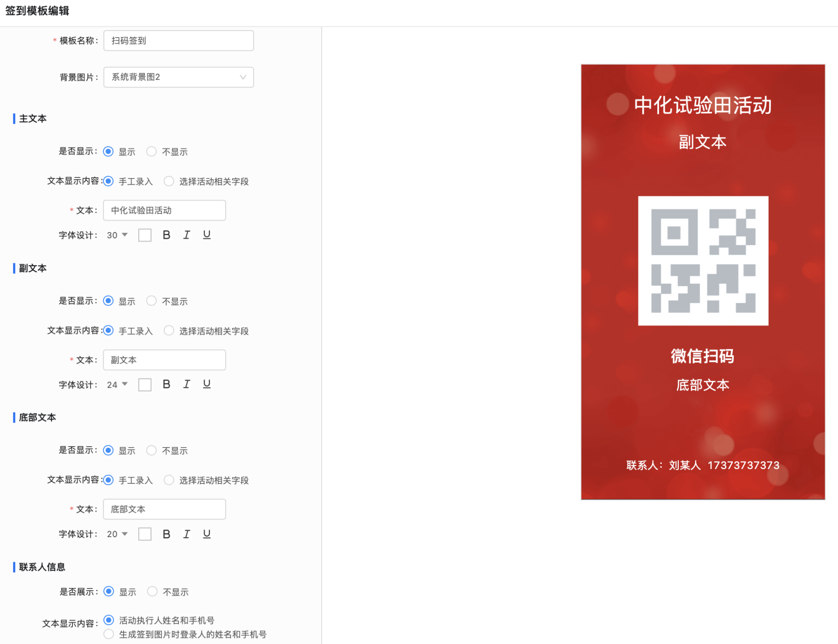The height and width of the screenshot is (644, 838).
Task: Toggle underline for main text font
Action: coord(207,235)
